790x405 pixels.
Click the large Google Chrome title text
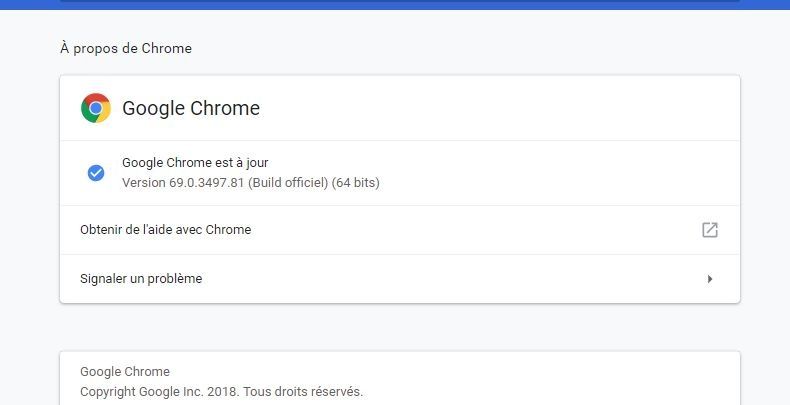(191, 108)
